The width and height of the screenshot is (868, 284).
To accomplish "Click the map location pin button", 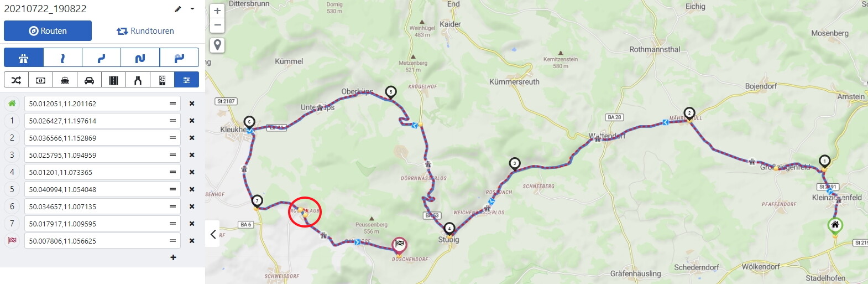I will tap(218, 45).
